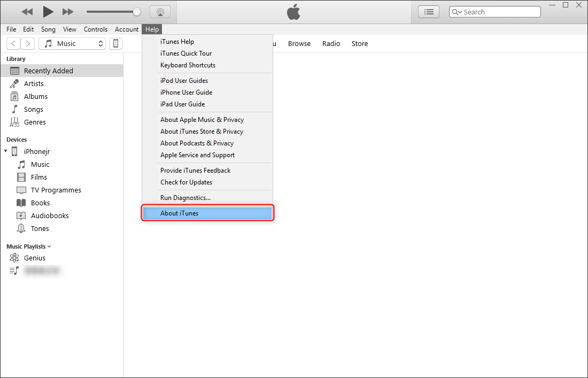Viewport: 588px width, 378px height.
Task: Collapse the iPhonejr device triangle
Action: 6,151
